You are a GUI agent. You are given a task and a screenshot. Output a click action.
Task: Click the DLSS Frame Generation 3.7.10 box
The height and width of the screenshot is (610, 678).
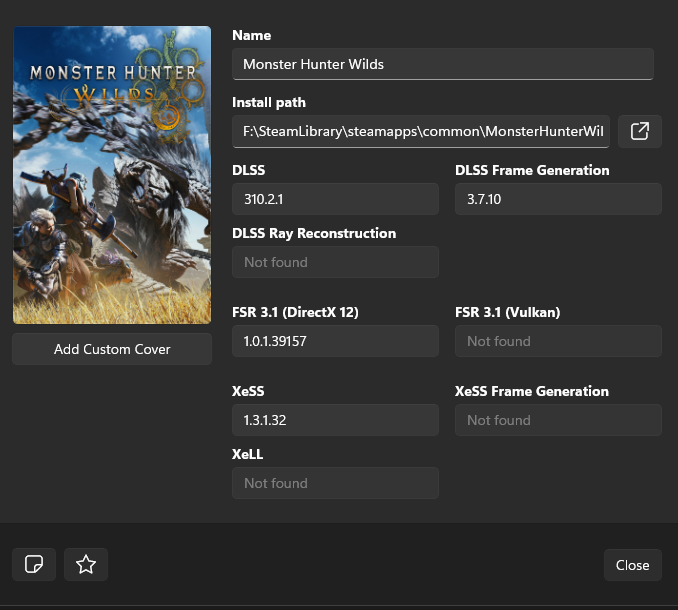558,199
